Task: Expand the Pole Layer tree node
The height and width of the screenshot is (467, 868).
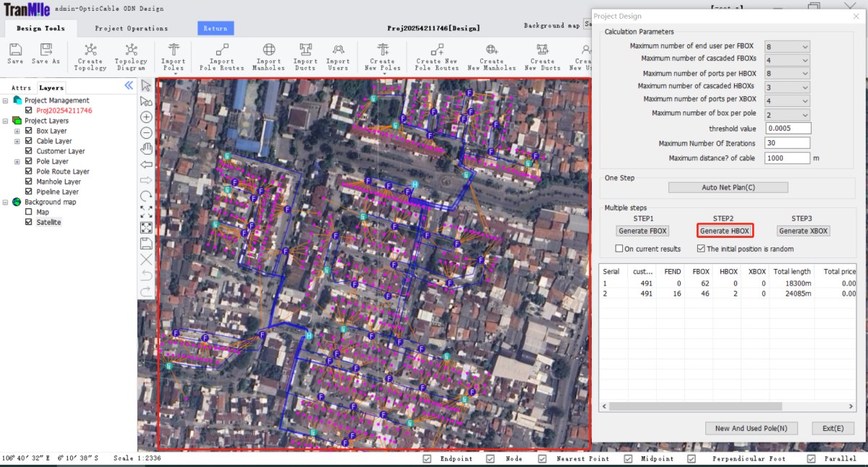Action: point(17,161)
